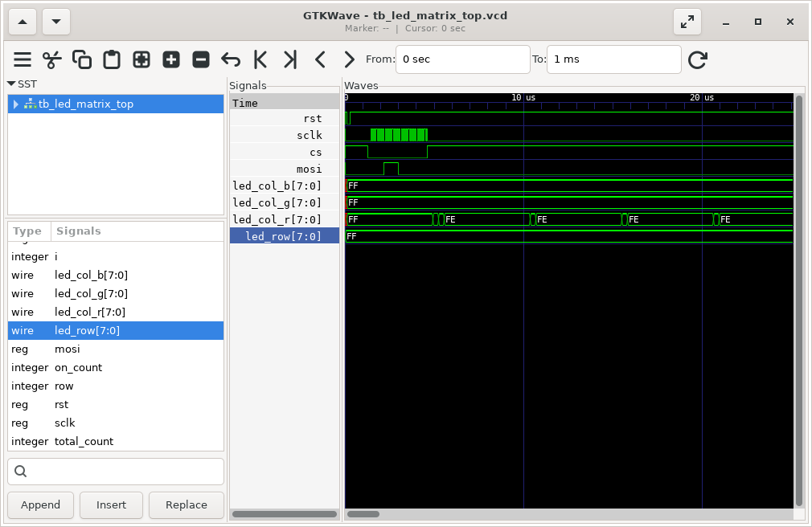Jump to start of time icon
Viewport: 812px width, 527px height.
[x=260, y=59]
